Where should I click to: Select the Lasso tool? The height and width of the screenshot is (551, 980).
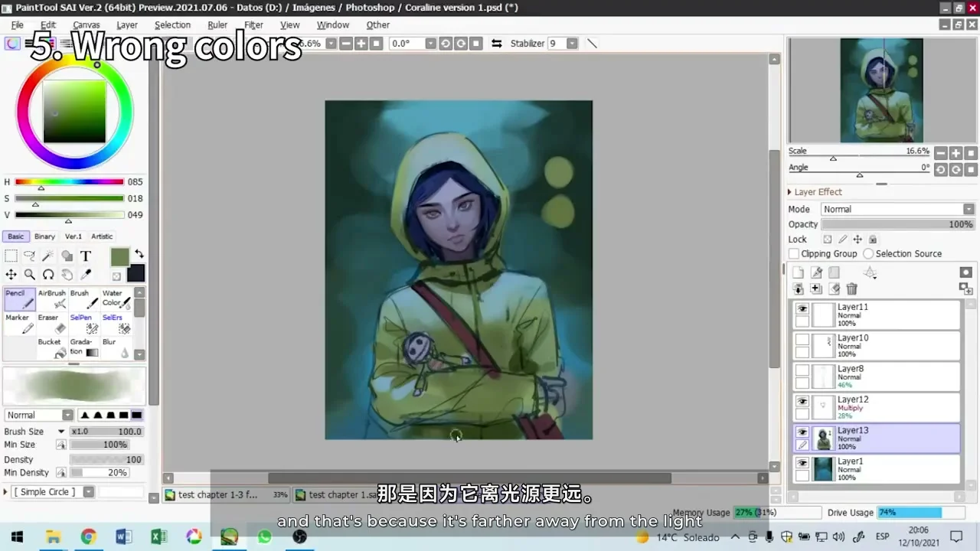[x=29, y=256]
